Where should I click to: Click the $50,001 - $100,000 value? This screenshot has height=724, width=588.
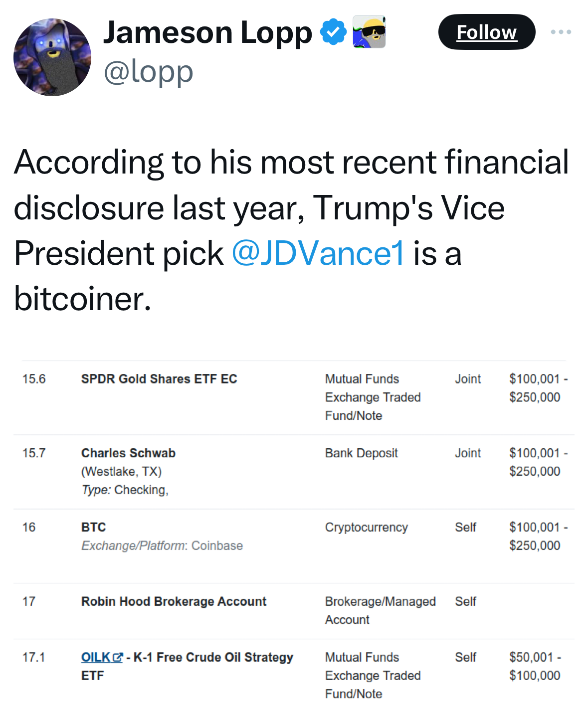535,667
